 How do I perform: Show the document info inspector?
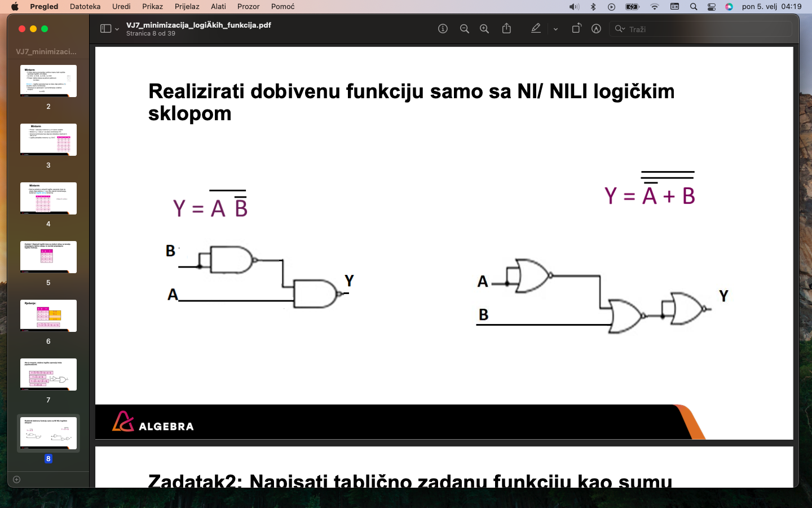point(443,29)
